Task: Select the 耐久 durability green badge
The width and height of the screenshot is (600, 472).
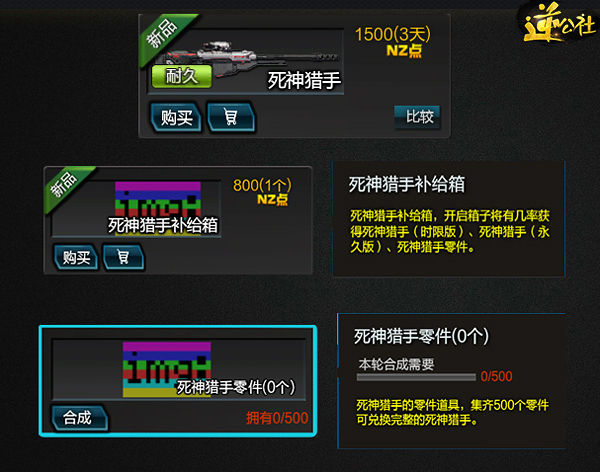Action: coord(181,76)
